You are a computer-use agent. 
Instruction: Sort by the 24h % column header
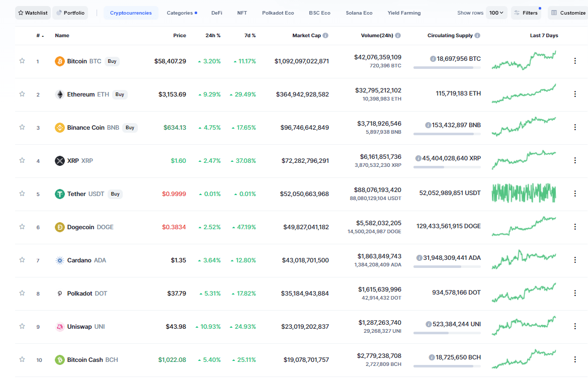click(213, 36)
